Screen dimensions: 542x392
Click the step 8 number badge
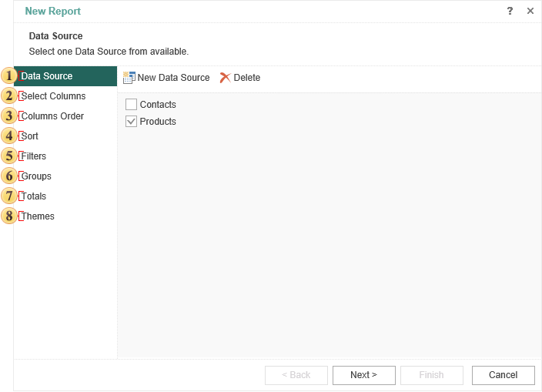[x=8, y=216]
